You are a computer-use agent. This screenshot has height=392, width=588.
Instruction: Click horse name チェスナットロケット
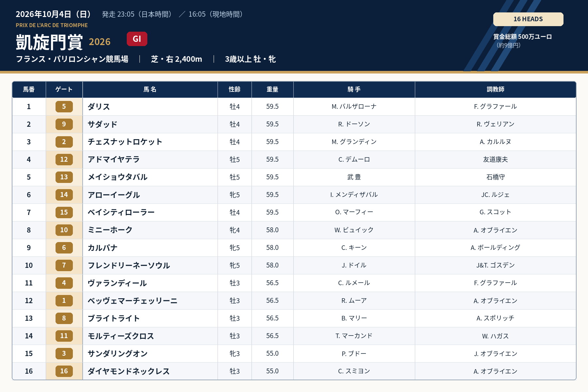click(125, 142)
